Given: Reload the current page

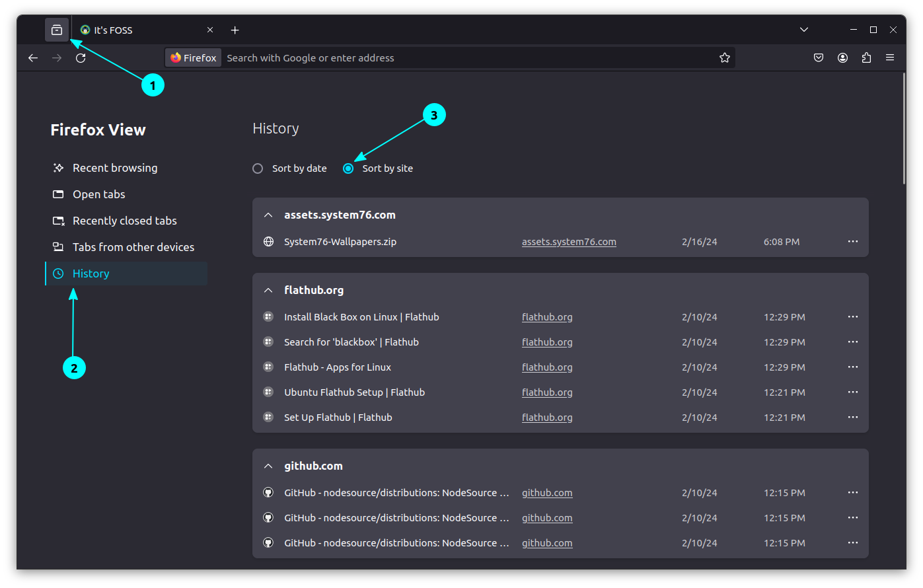Looking at the screenshot, I should coord(81,57).
